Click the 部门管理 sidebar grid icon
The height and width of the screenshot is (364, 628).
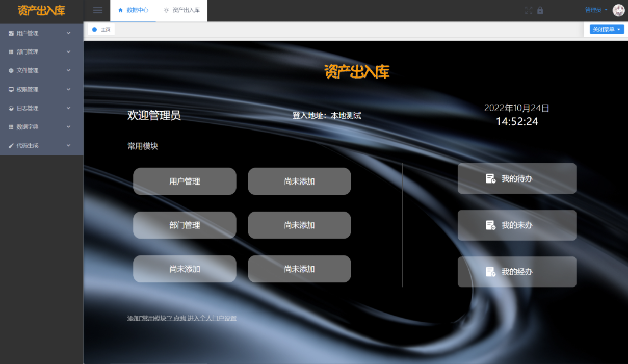click(x=11, y=52)
